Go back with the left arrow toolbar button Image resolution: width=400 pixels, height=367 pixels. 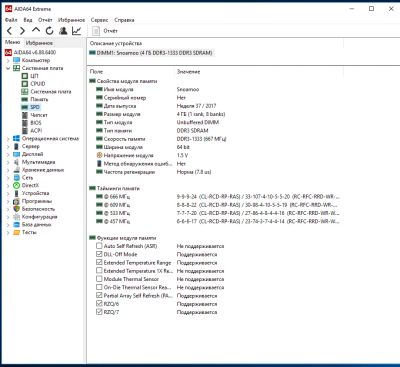point(10,31)
